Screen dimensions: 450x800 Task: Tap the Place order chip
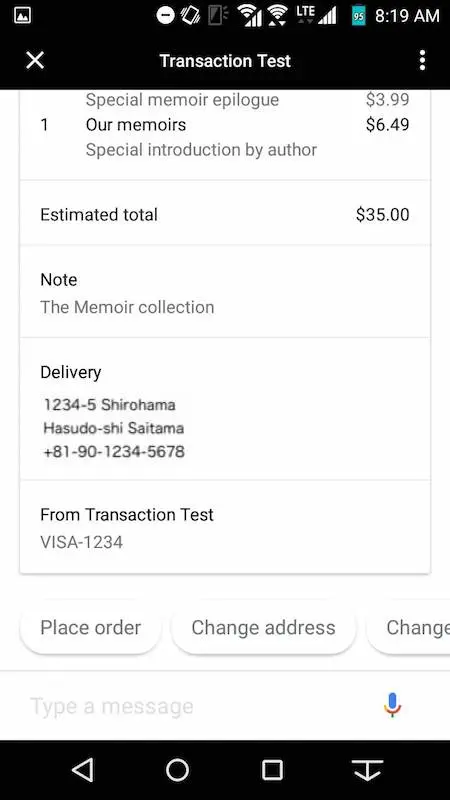(x=90, y=628)
